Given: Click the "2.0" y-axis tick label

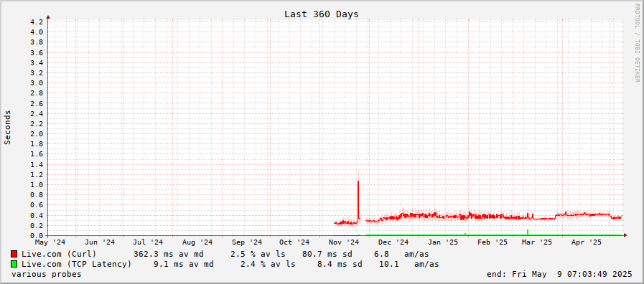Looking at the screenshot, I should pos(37,134).
